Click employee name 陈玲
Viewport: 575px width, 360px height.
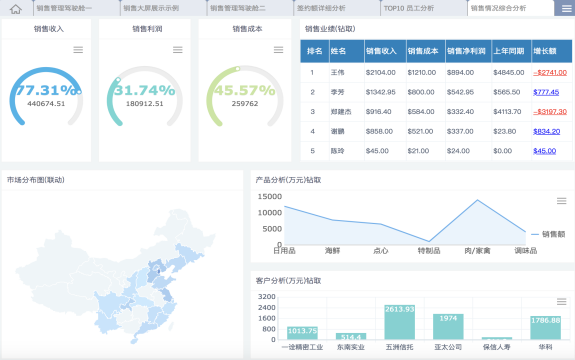pos(337,151)
